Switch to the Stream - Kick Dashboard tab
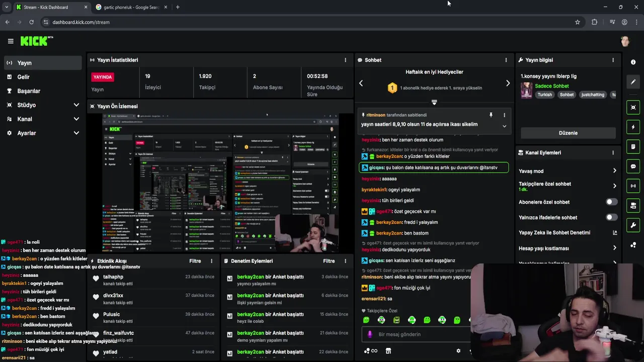The image size is (644, 362). pyautogui.click(x=51, y=7)
